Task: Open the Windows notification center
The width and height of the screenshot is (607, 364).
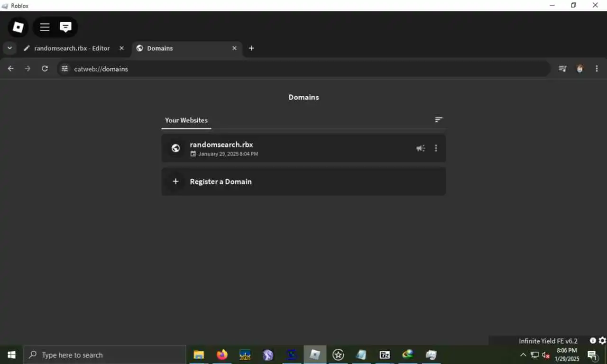Action: (x=592, y=355)
